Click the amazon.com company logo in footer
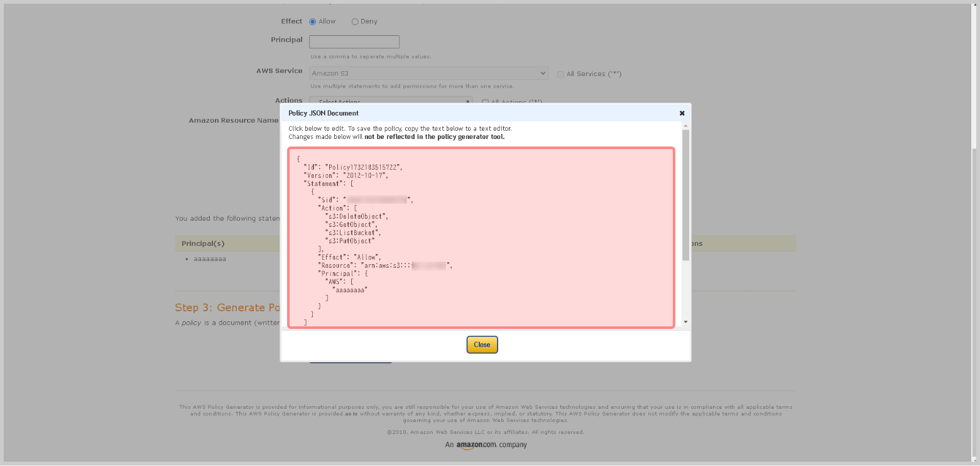This screenshot has height=466, width=980. pyautogui.click(x=486, y=445)
